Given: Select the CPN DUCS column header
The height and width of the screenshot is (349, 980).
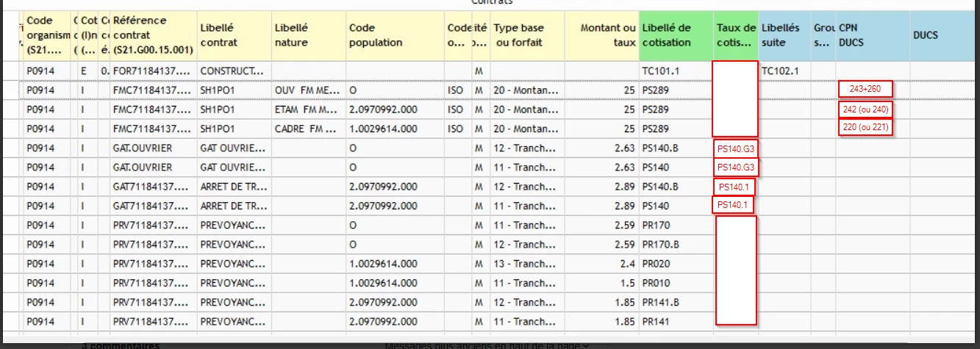Looking at the screenshot, I should point(873,36).
